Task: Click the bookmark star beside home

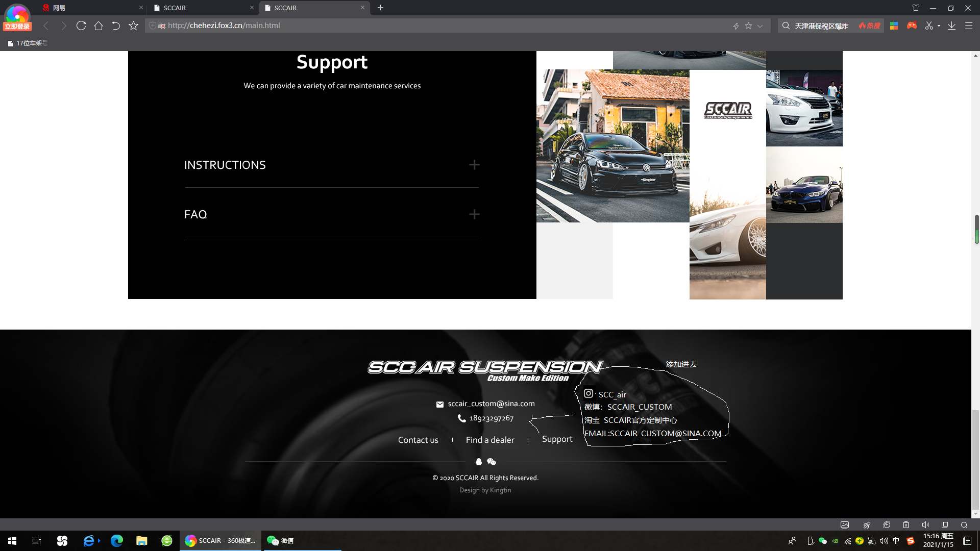Action: pos(133,26)
